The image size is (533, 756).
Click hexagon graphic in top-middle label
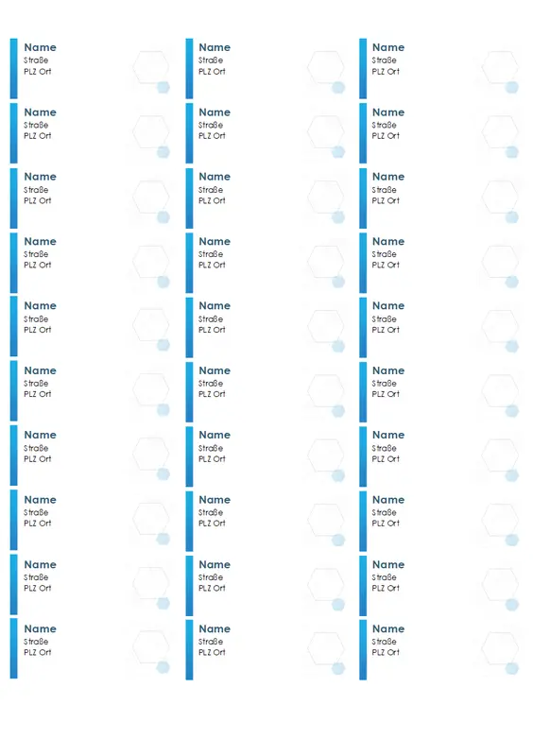(326, 66)
